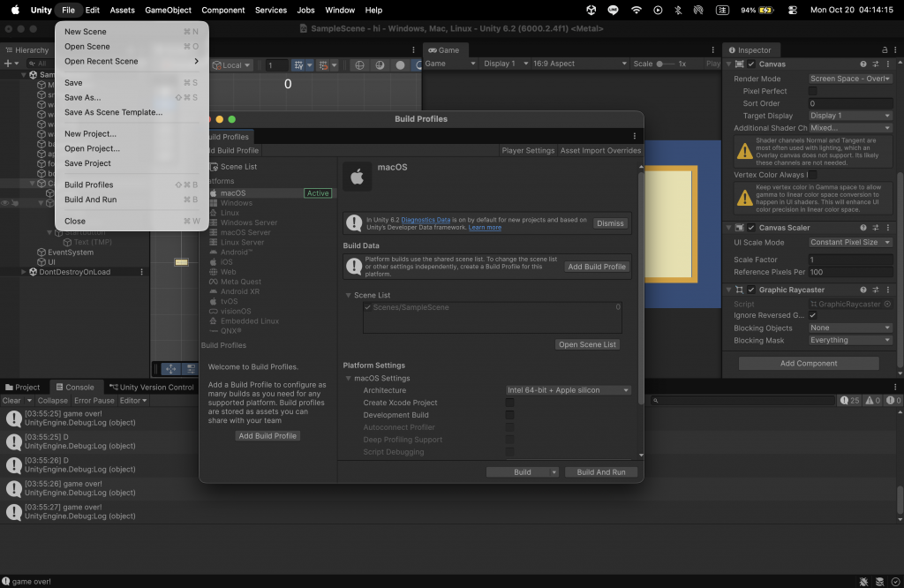Open Build Profiles window kebab menu
This screenshot has height=588, width=904.
[634, 136]
